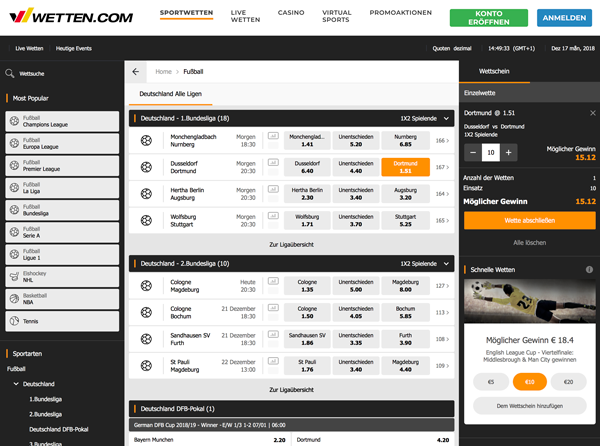The image size is (600, 446).
Task: Increase stake with the plus button
Action: 509,153
